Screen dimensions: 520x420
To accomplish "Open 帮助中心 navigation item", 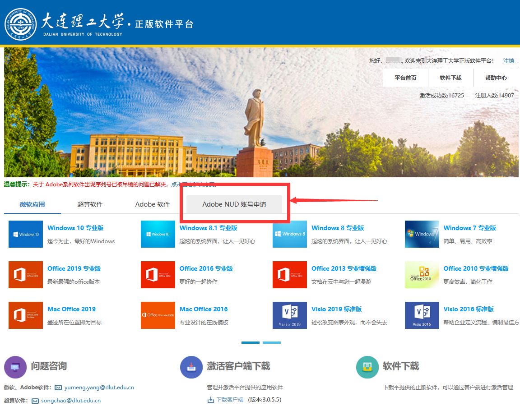I will [496, 78].
